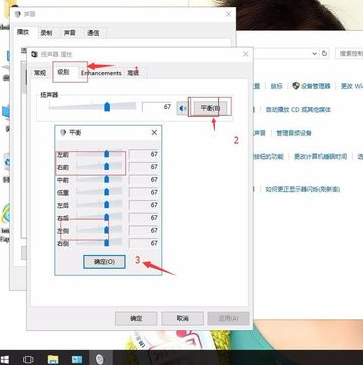363x367 pixels.
Task: Switch to the Control Panel taskbar icon
Action: coord(77,359)
